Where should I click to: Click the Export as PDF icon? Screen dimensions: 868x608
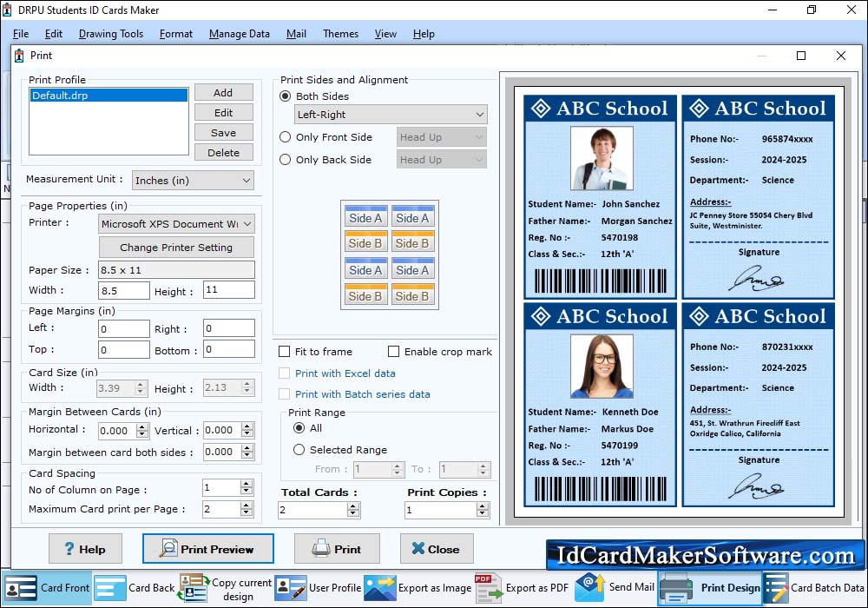[488, 588]
